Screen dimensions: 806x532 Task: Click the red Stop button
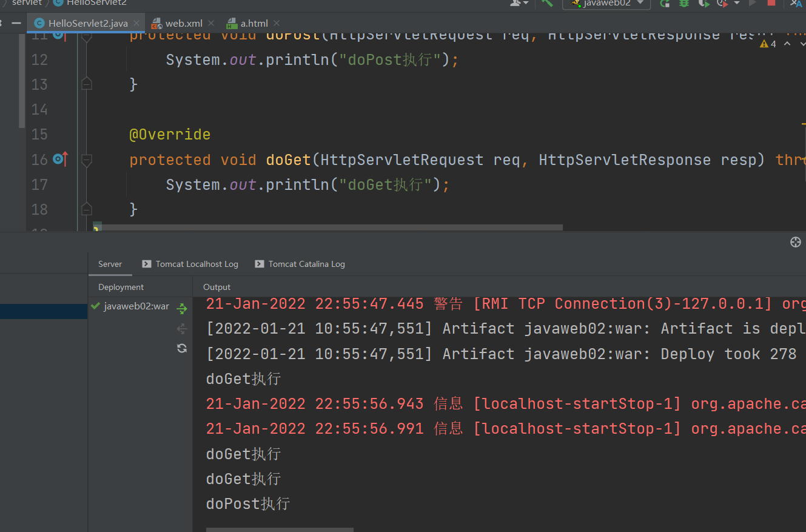pyautogui.click(x=771, y=3)
